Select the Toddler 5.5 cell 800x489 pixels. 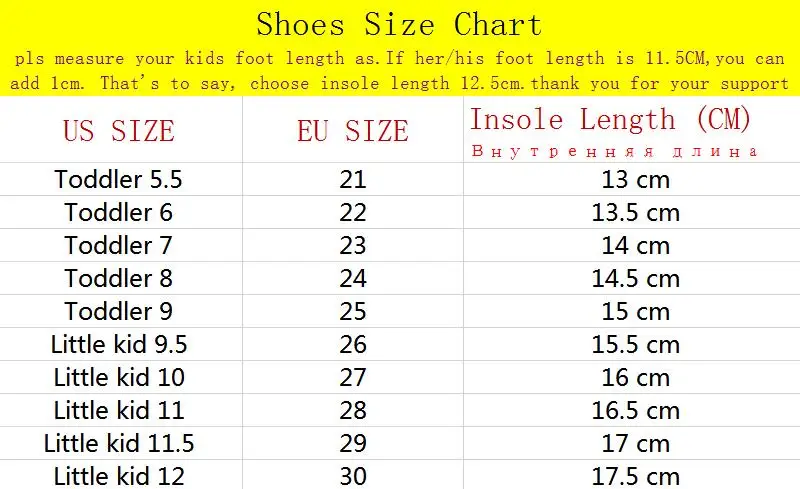119,180
